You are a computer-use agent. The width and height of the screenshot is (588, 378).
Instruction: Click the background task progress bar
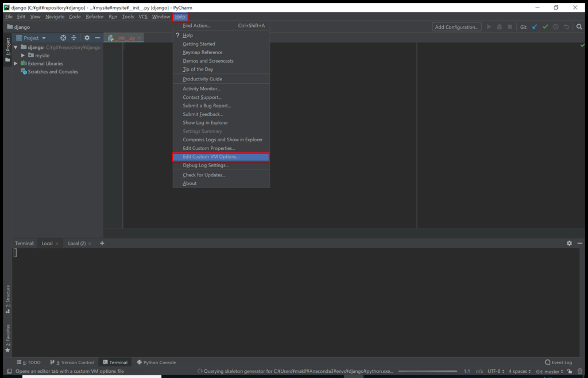point(428,371)
